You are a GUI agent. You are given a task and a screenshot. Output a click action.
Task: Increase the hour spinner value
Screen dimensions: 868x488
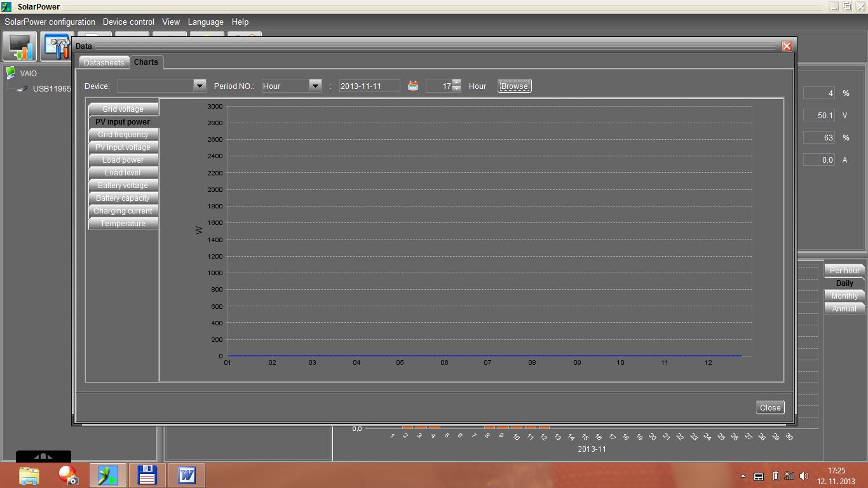(456, 83)
